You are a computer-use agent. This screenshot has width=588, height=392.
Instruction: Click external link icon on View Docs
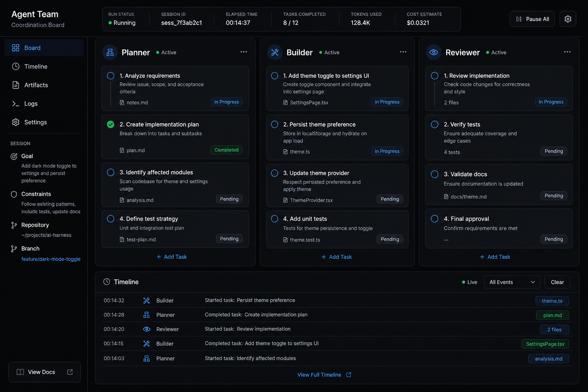[x=70, y=372]
